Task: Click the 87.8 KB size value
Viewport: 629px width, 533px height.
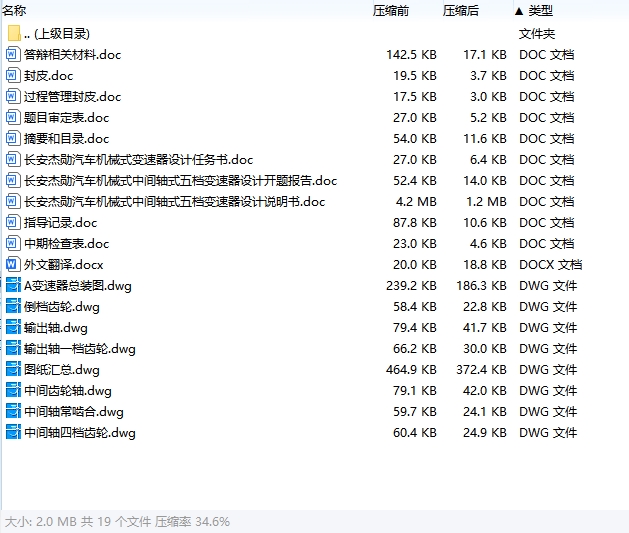Action: [x=414, y=223]
